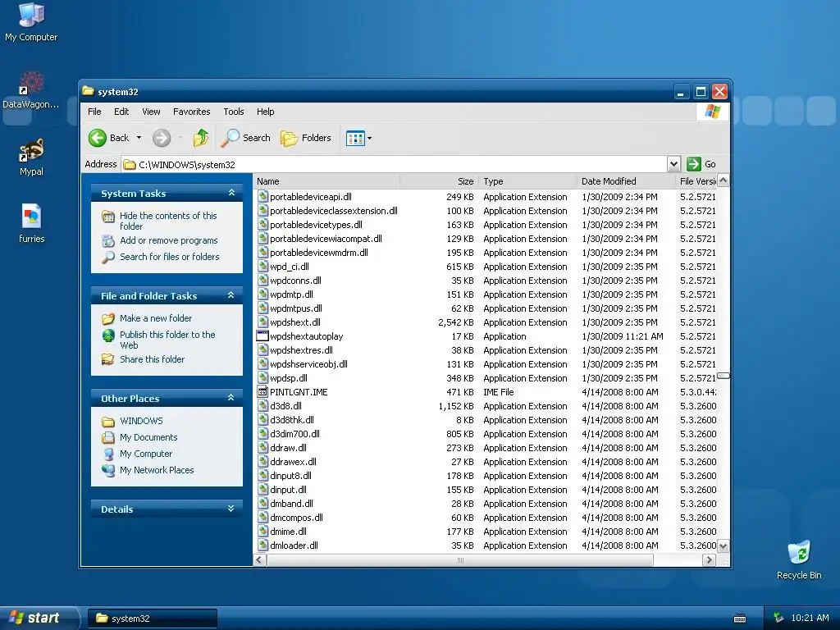Open the Favorites menu
This screenshot has width=840, height=630.
click(x=191, y=112)
